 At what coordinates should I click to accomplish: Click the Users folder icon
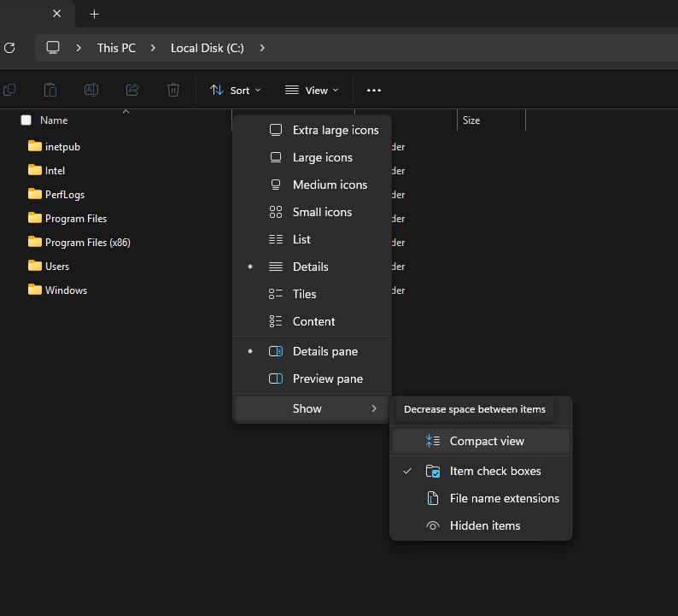pyautogui.click(x=35, y=266)
